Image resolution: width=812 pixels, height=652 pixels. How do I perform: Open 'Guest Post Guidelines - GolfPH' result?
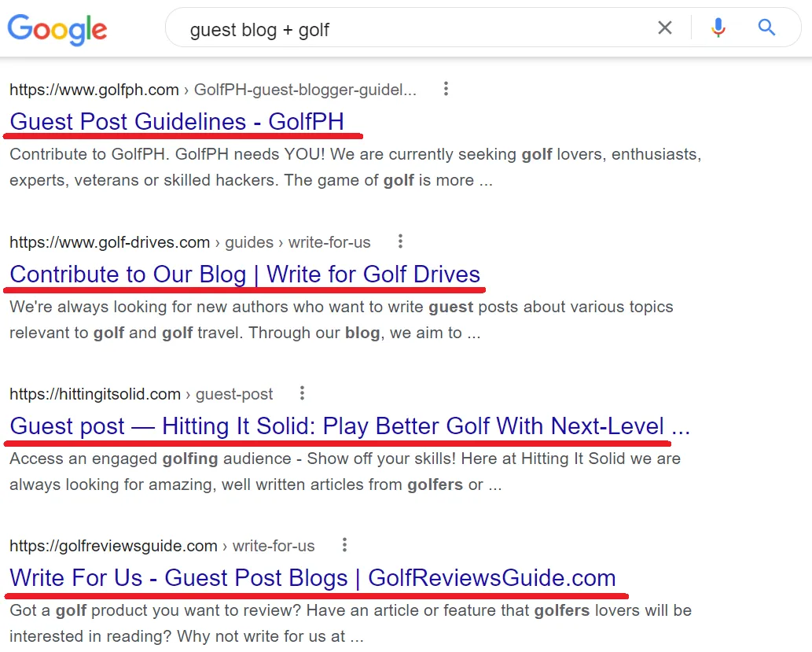pos(177,122)
